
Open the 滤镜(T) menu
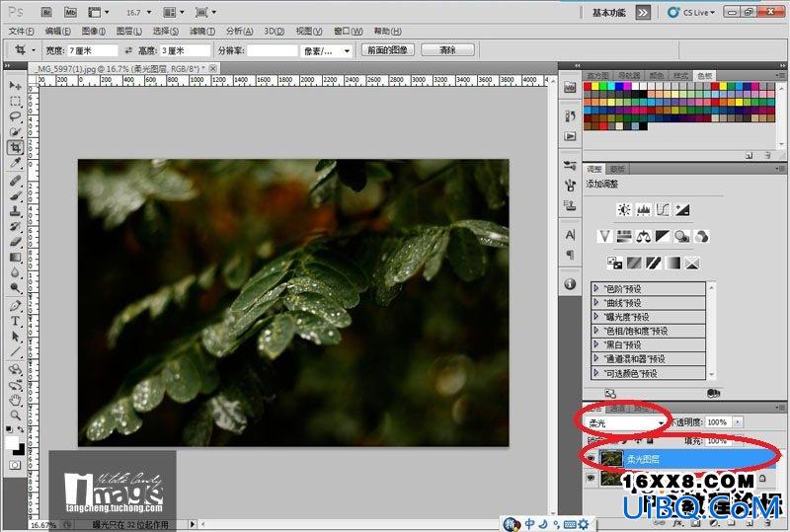(202, 32)
